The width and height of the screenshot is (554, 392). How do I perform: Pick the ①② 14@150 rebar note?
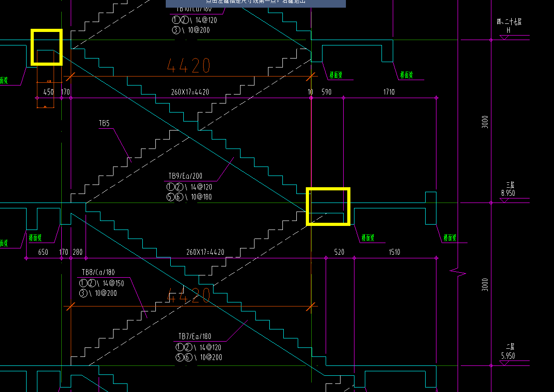point(101,283)
